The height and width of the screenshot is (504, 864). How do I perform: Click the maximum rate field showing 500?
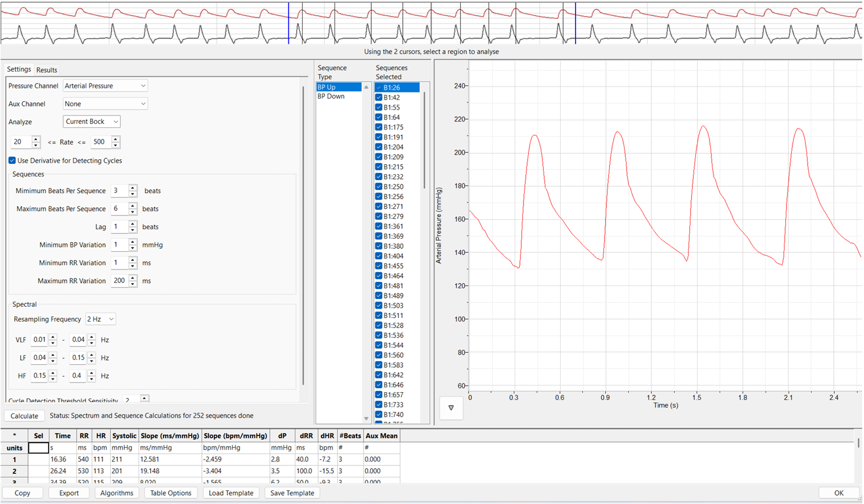pos(101,142)
